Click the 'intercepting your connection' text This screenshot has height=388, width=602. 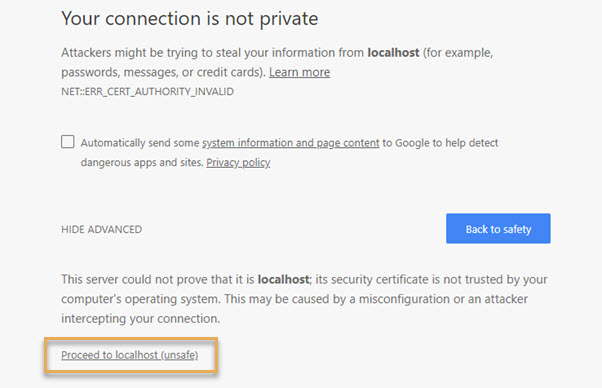click(141, 319)
